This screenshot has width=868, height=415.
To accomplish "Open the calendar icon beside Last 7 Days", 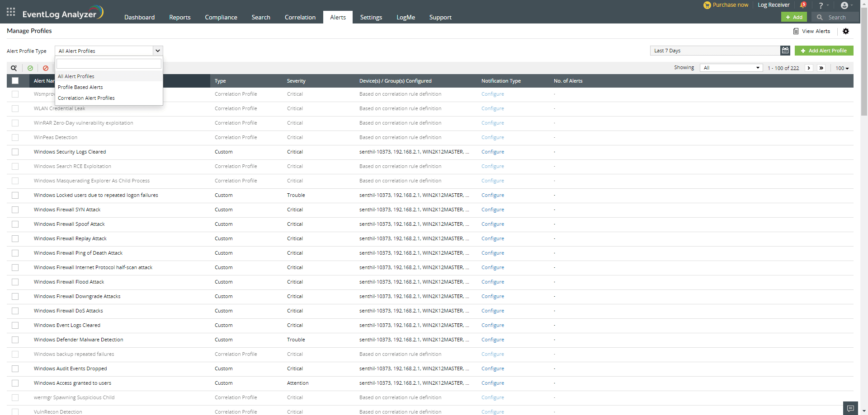I will point(785,50).
